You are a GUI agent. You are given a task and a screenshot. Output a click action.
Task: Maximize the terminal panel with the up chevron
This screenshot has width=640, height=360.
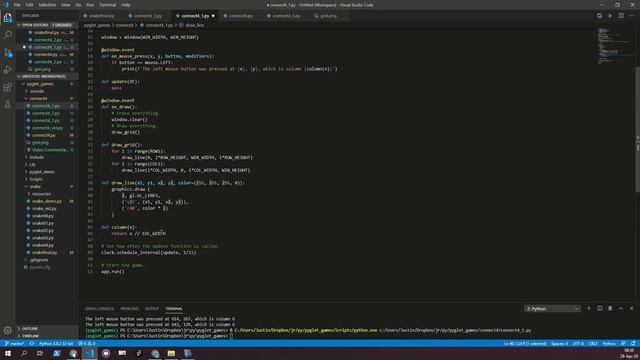[621, 309]
